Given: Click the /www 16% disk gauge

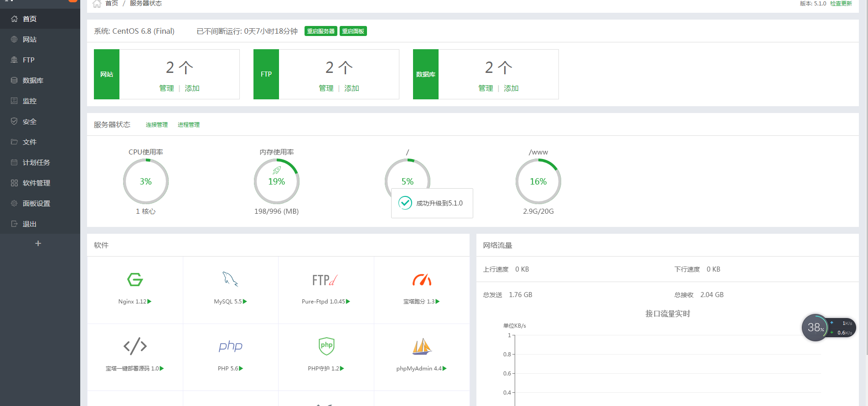Looking at the screenshot, I should (x=538, y=181).
